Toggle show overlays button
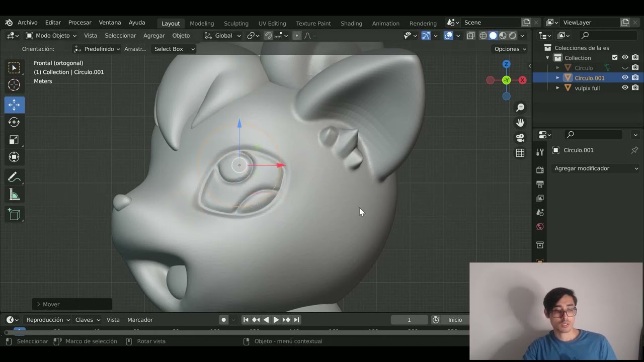 [448, 36]
